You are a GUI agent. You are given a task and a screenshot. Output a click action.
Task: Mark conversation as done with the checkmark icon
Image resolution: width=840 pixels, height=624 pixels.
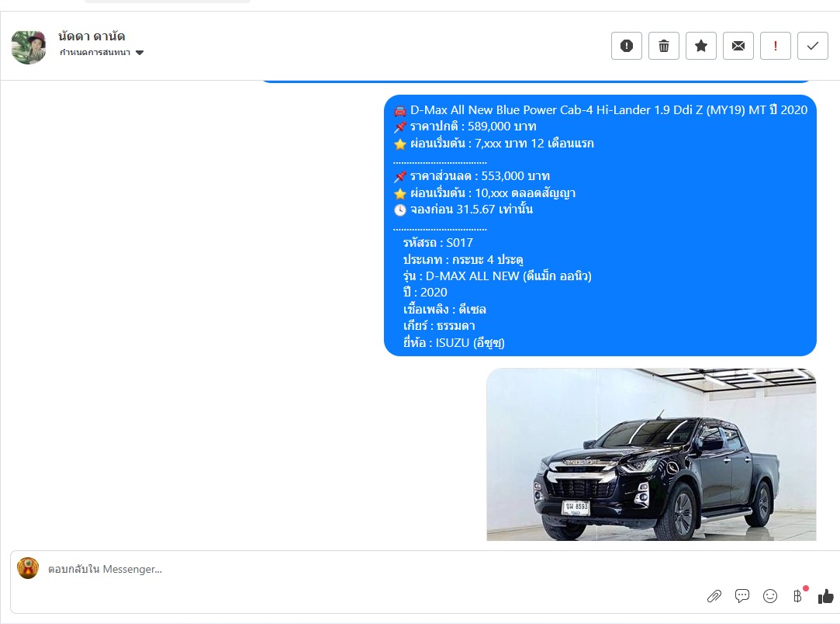pyautogui.click(x=813, y=46)
